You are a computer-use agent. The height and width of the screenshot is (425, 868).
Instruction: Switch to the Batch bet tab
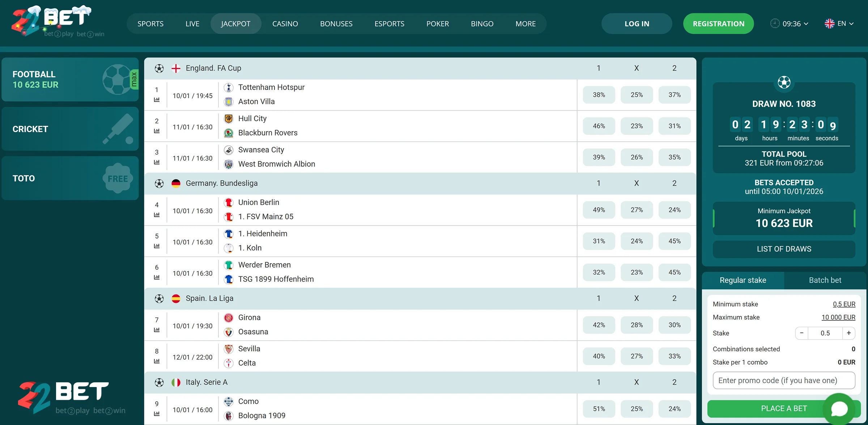coord(825,280)
